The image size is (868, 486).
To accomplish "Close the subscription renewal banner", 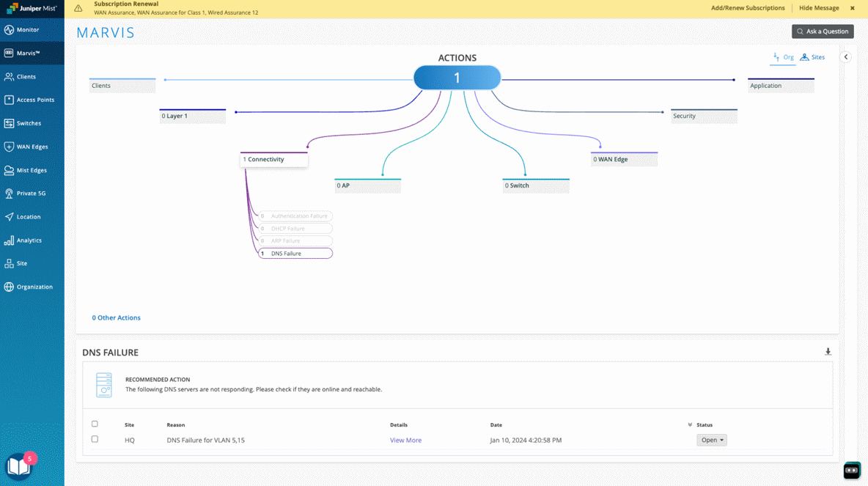I will tap(852, 8).
